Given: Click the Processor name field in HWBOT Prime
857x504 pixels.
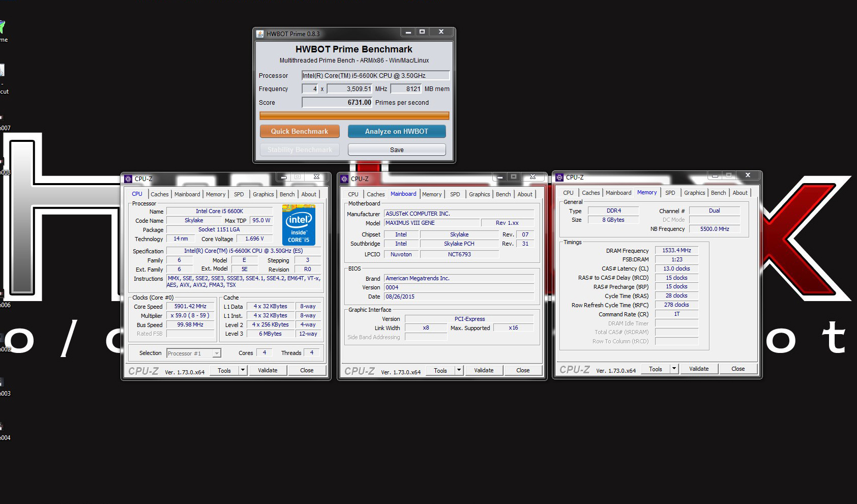Looking at the screenshot, I should click(x=376, y=75).
